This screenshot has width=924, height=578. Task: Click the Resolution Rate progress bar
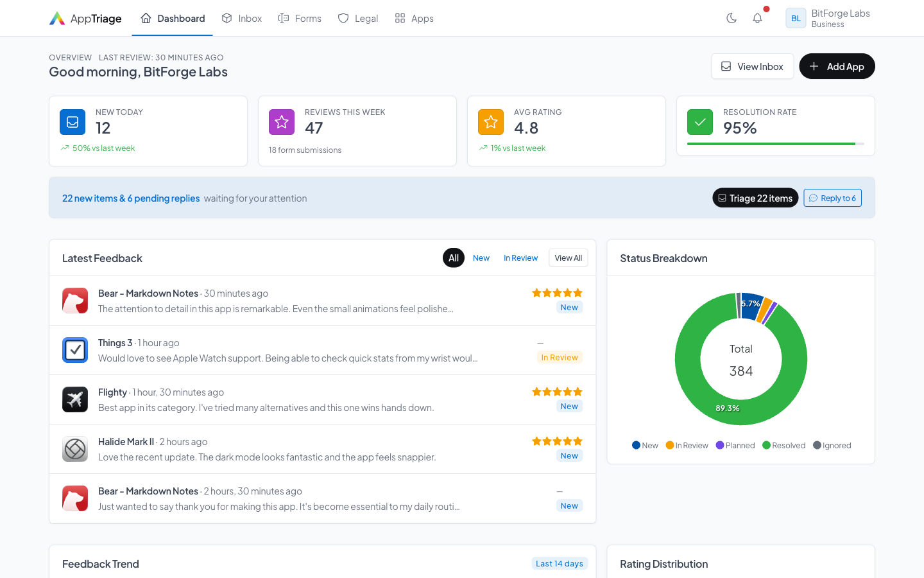774,144
